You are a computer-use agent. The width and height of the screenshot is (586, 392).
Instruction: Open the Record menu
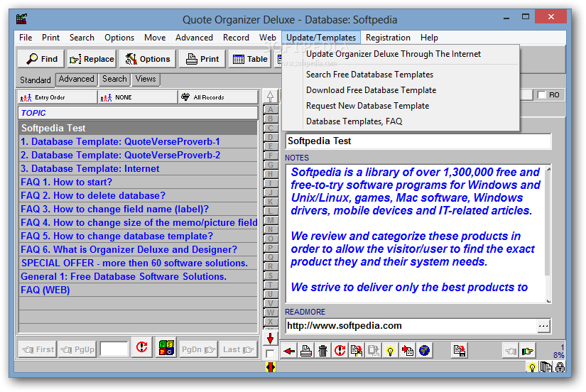[236, 38]
